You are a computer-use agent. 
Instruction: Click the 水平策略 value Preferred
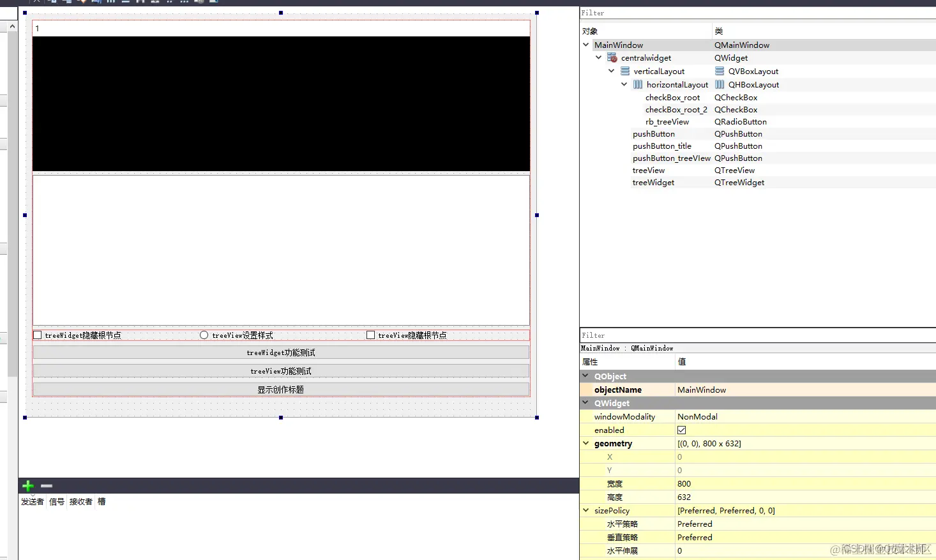(x=695, y=524)
